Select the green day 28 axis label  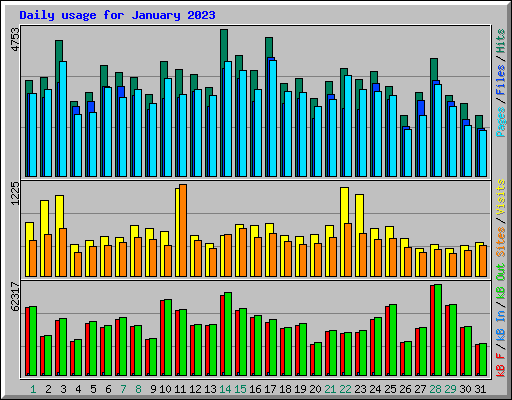(x=435, y=389)
